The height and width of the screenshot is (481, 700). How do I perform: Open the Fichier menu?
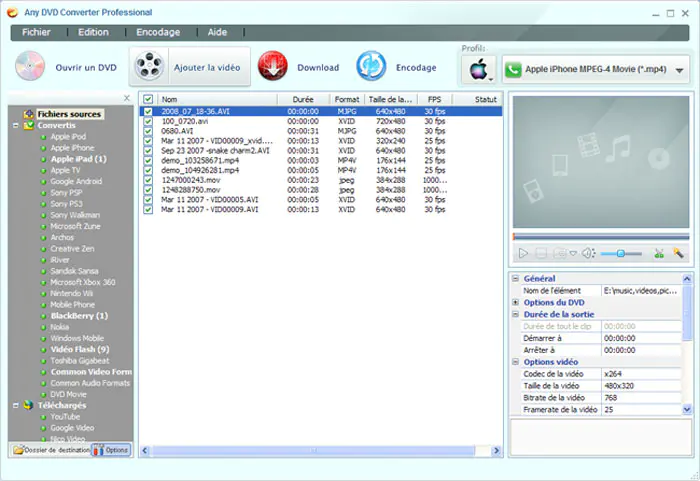click(x=36, y=32)
